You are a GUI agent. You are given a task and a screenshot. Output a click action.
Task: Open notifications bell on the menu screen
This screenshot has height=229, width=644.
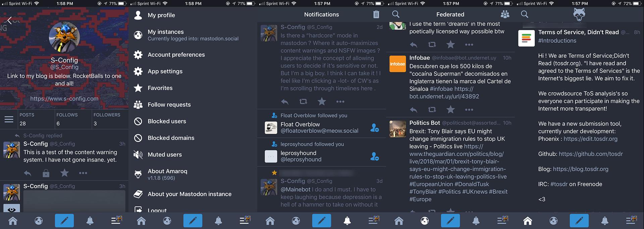(218, 221)
